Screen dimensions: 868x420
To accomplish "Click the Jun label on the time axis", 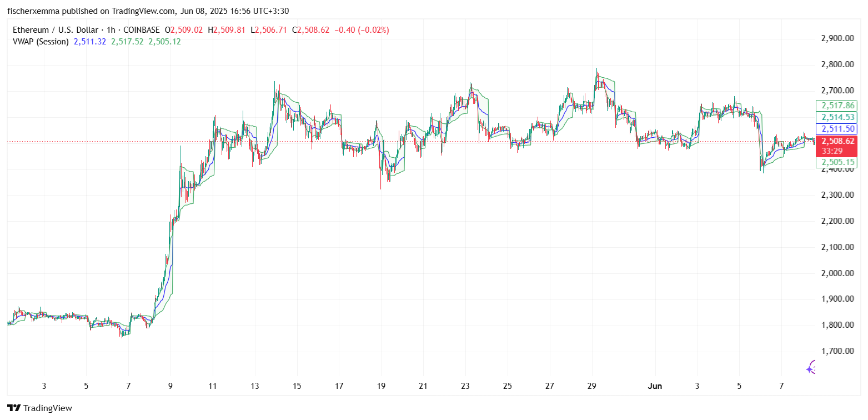I will point(654,386).
